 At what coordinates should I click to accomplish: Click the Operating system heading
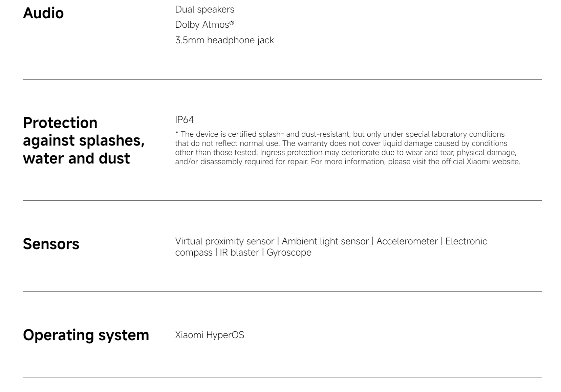pyautogui.click(x=86, y=335)
